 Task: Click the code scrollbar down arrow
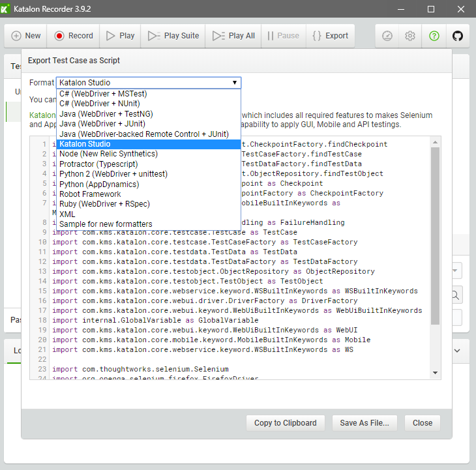click(436, 373)
